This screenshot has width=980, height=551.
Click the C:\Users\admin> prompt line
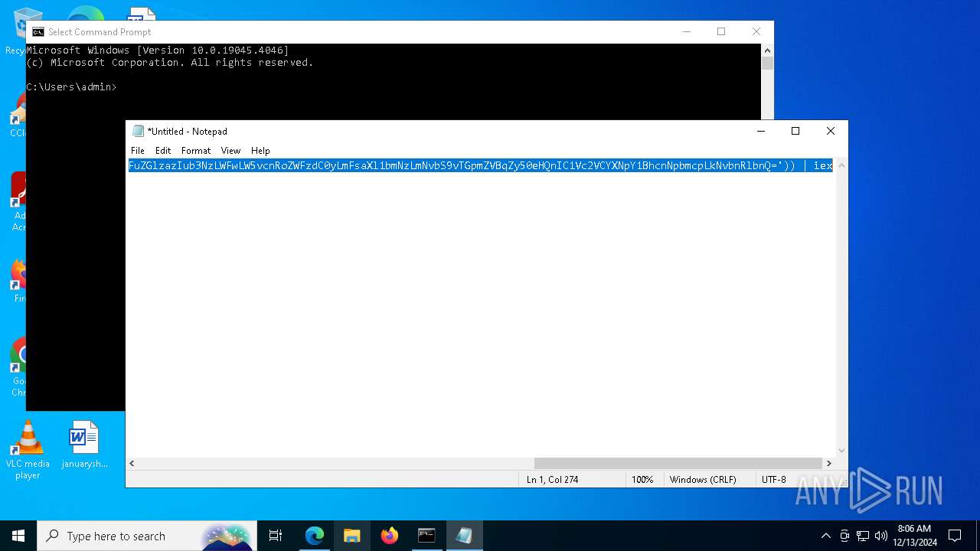[72, 87]
